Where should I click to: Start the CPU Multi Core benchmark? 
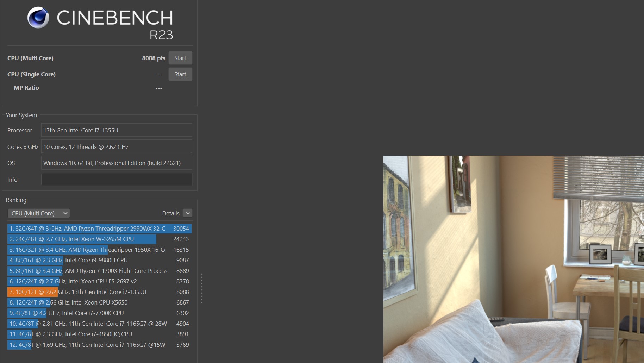click(180, 58)
